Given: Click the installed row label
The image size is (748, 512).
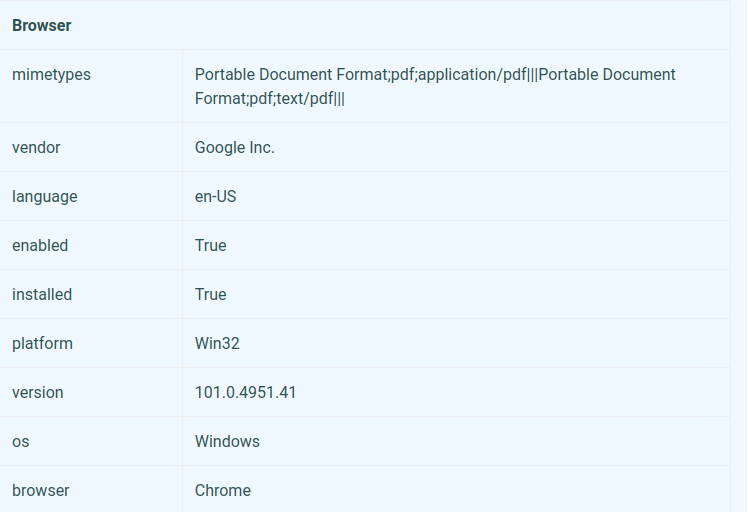Looking at the screenshot, I should click(42, 295).
